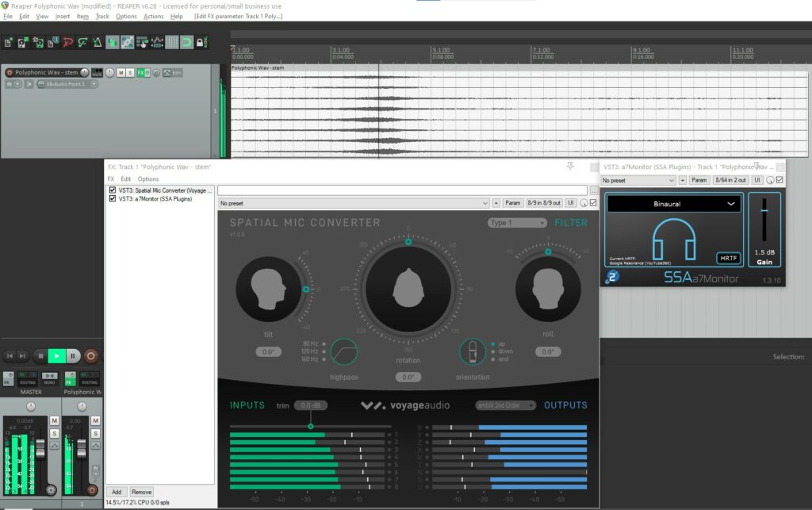Click the New project toolbar icon
The width and height of the screenshot is (812, 510).
pyautogui.click(x=8, y=43)
